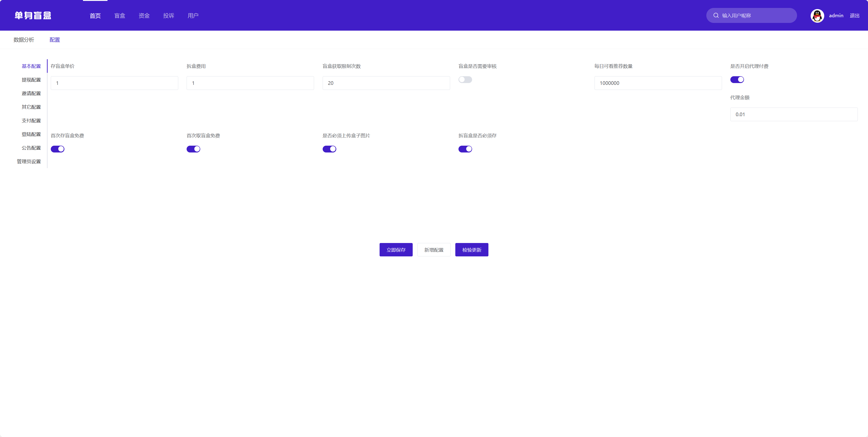Enable the 盲盒是否需要审核 switch

click(465, 80)
